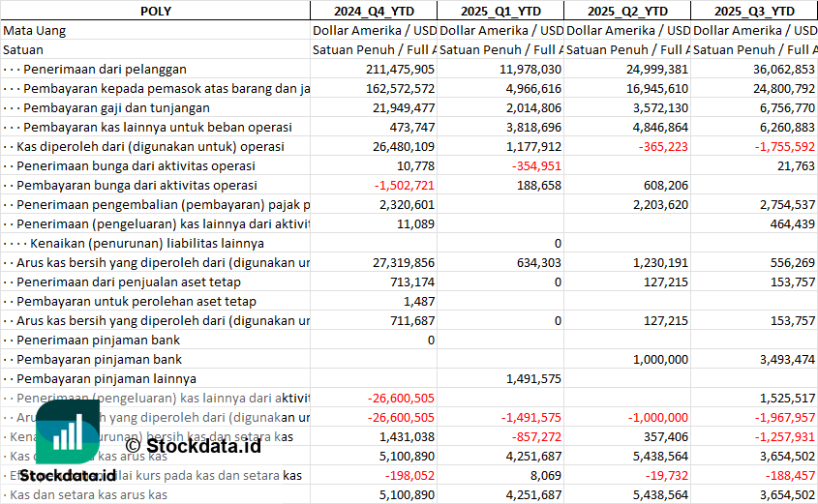Select the red -1,967,957 cell
818x504 pixels.
click(754, 418)
